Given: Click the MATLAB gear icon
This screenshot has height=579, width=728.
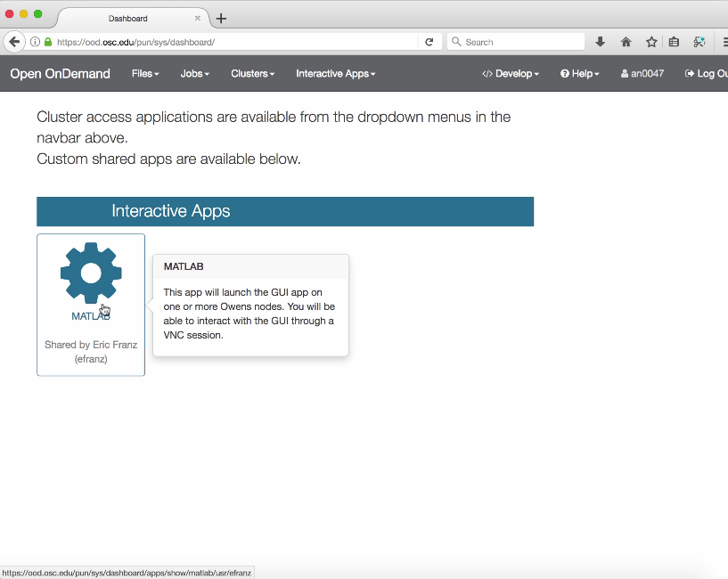Looking at the screenshot, I should pyautogui.click(x=91, y=273).
